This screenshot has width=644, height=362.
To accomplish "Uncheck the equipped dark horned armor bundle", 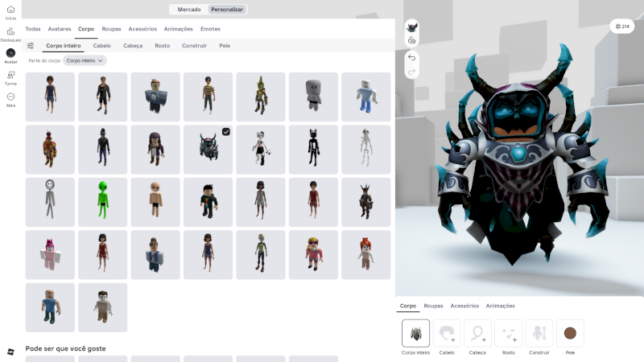I will [x=226, y=132].
